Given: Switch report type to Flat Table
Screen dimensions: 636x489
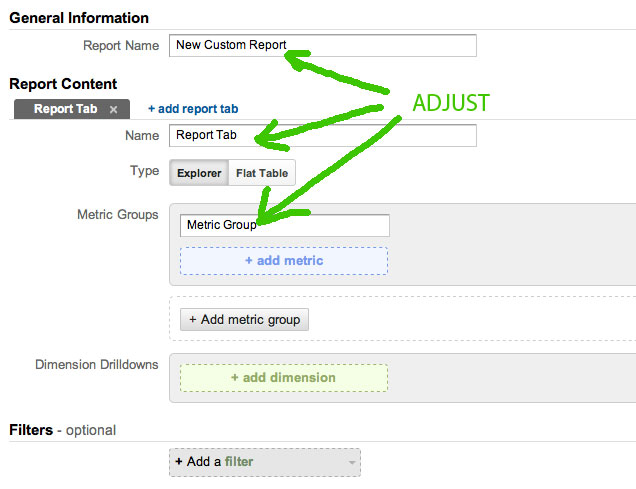Looking at the screenshot, I should point(262,173).
